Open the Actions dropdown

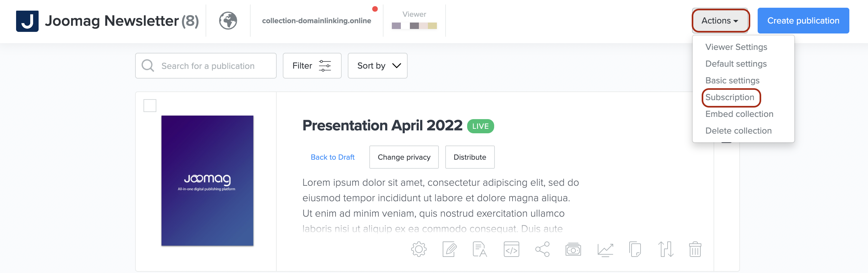point(720,21)
